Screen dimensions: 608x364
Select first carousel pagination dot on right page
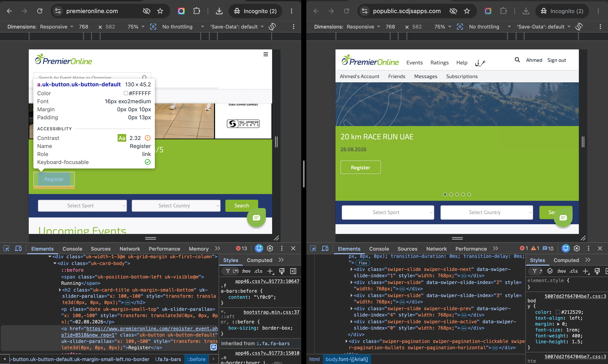pos(445,194)
